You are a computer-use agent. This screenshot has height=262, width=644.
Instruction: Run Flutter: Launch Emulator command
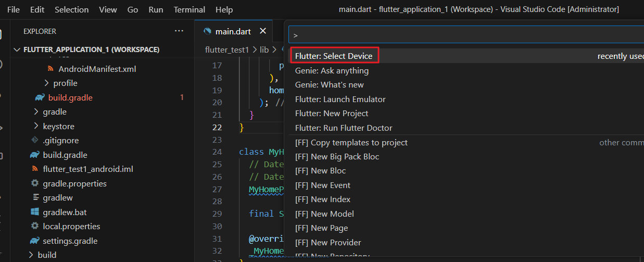click(x=340, y=99)
